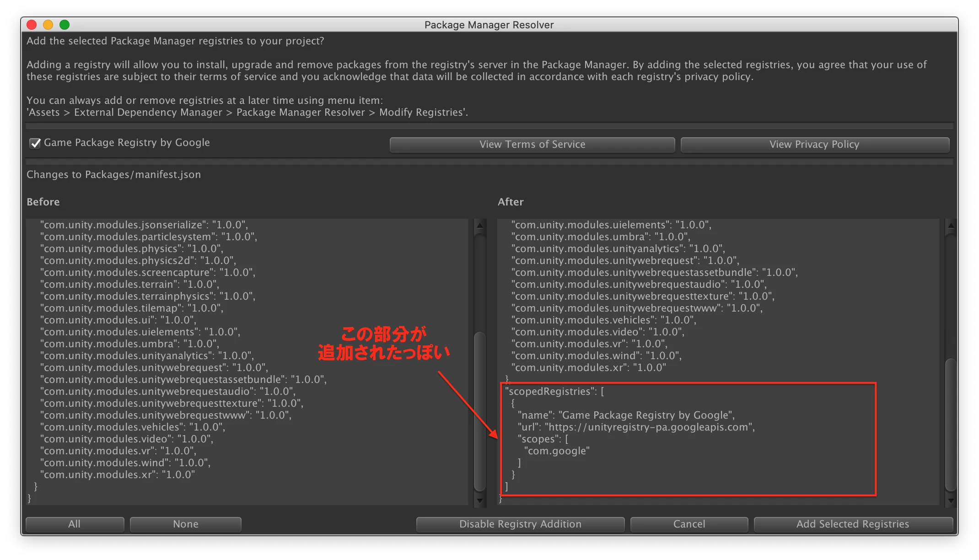979x560 pixels.
Task: Click com.unity.modules.wind in Before pane
Action: (126, 463)
